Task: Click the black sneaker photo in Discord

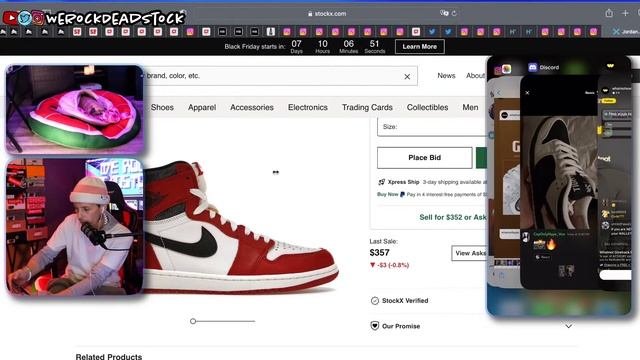Action: tap(559, 172)
